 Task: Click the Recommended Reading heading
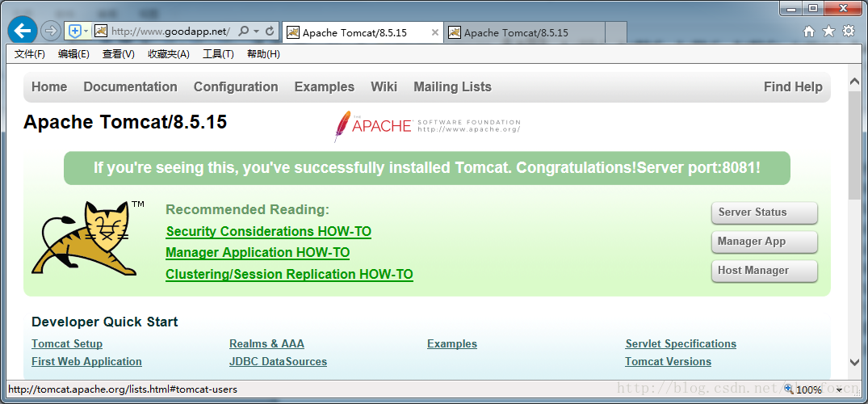click(247, 209)
